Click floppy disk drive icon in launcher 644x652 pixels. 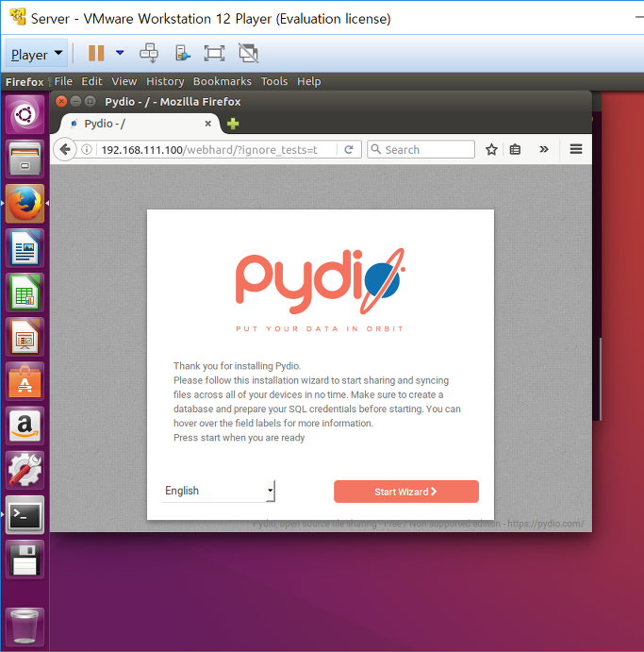point(25,560)
